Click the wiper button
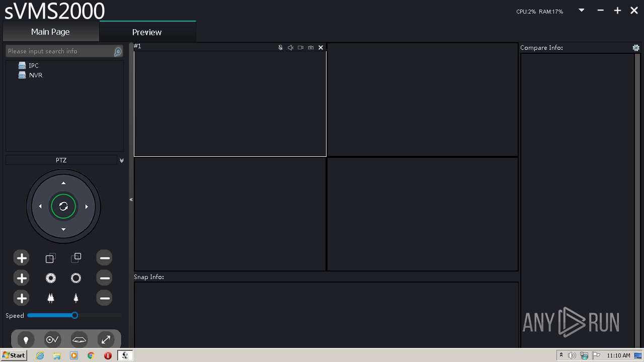 coord(79,340)
